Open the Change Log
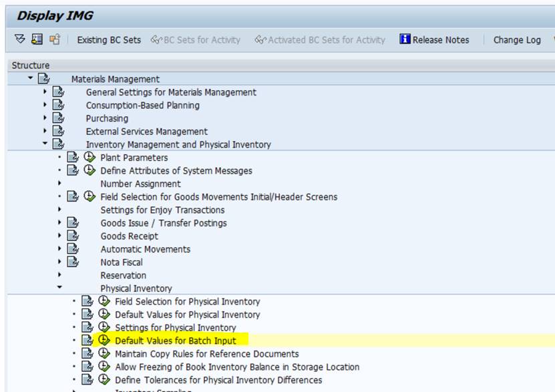555x392 pixels. 516,39
